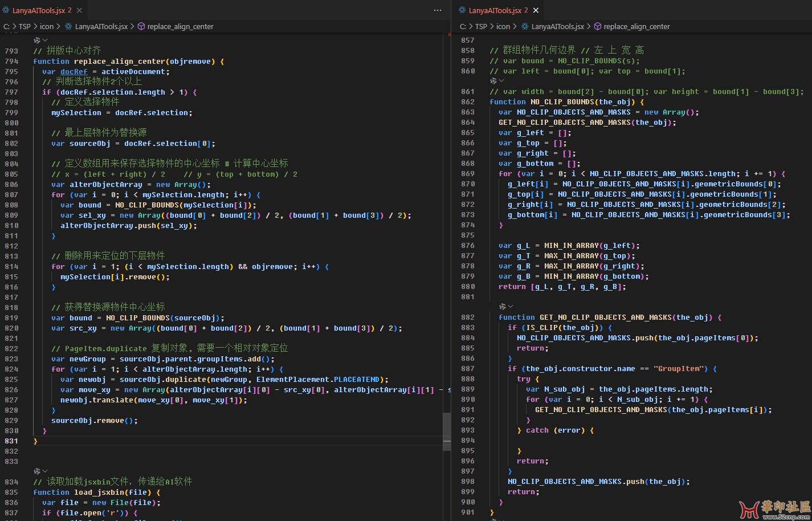Expand code lens chevron above line 861
Image resolution: width=812 pixels, height=521 pixels.
[x=501, y=81]
